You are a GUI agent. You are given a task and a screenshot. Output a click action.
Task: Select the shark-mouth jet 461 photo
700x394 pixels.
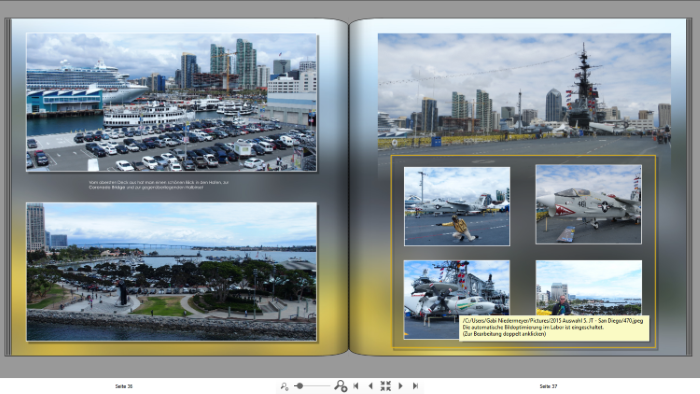tap(588, 204)
